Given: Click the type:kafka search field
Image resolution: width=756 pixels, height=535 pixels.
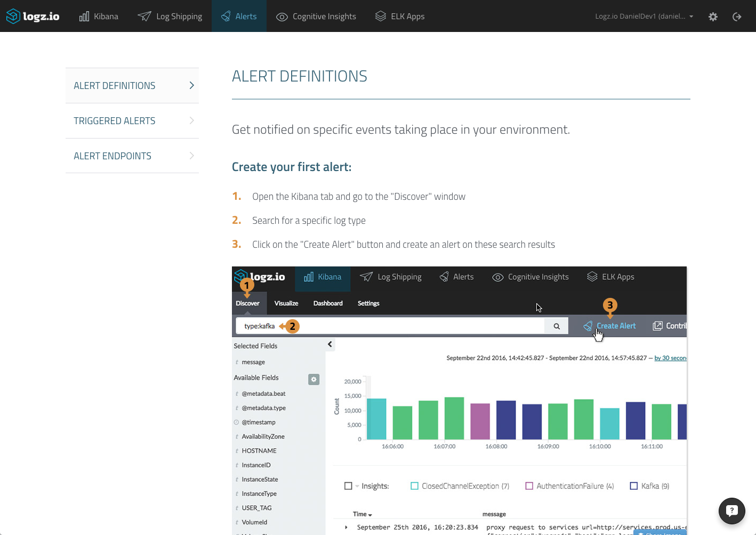Looking at the screenshot, I should pyautogui.click(x=390, y=326).
